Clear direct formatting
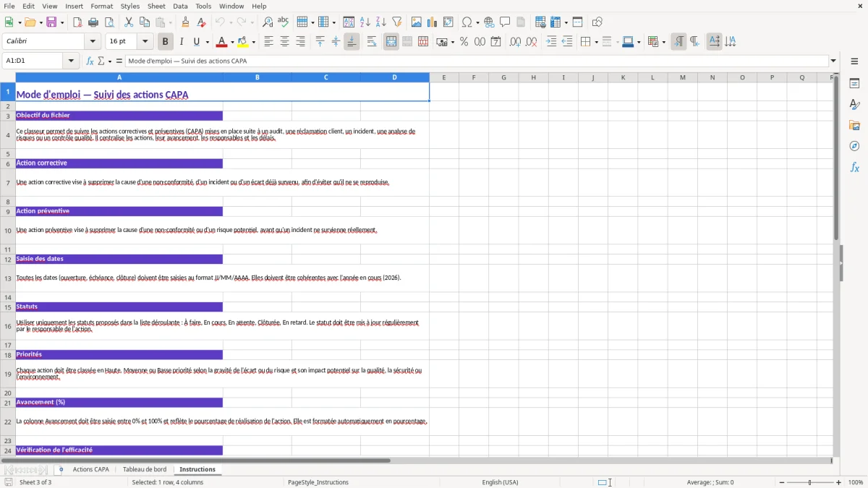 click(201, 22)
